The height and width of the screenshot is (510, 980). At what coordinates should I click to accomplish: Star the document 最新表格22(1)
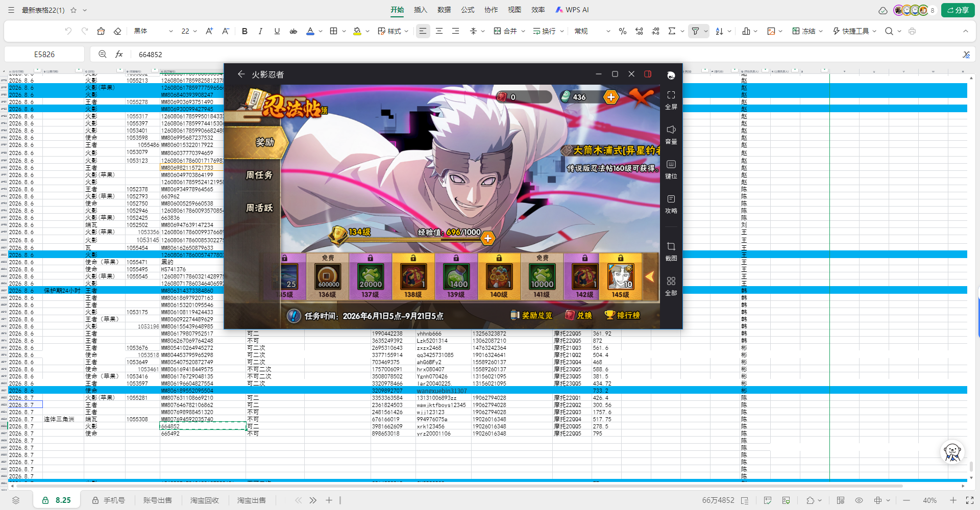[x=73, y=10]
